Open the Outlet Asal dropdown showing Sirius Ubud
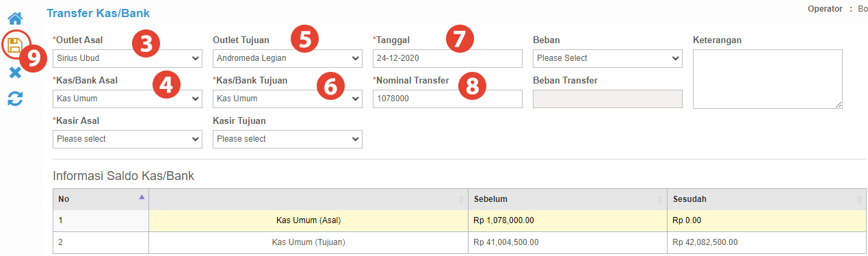Viewport: 868px width, 256px height. coord(127,58)
